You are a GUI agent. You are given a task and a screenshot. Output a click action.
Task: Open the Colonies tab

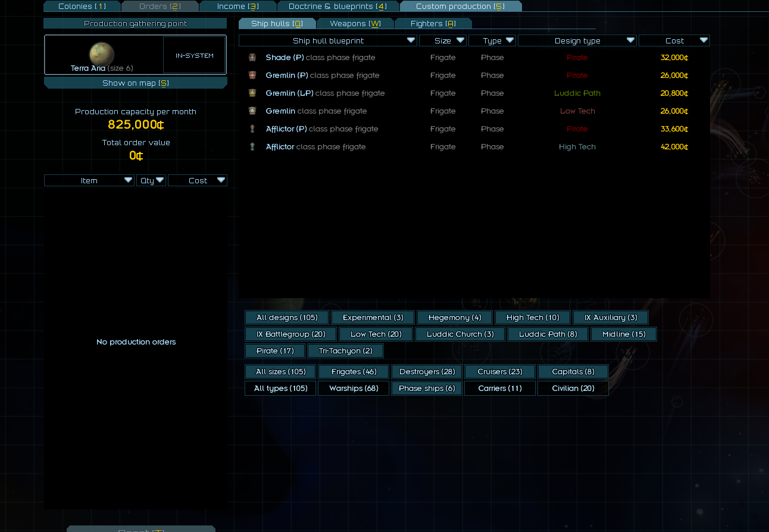pyautogui.click(x=82, y=7)
